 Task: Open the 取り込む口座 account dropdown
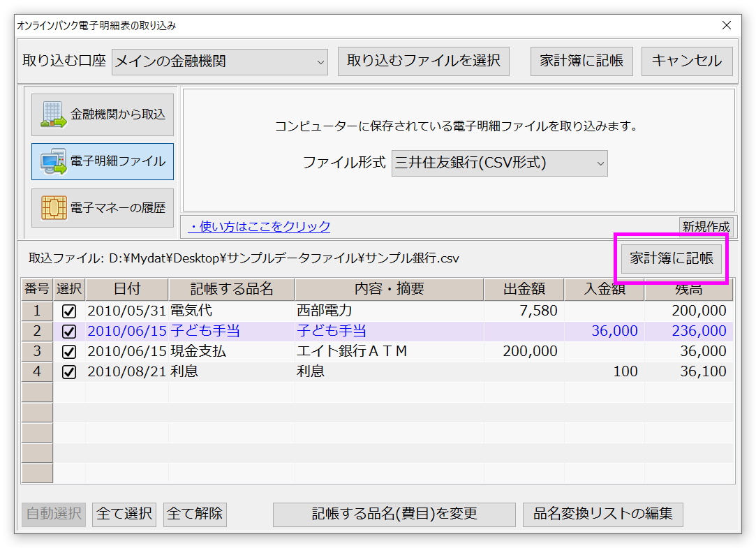220,61
